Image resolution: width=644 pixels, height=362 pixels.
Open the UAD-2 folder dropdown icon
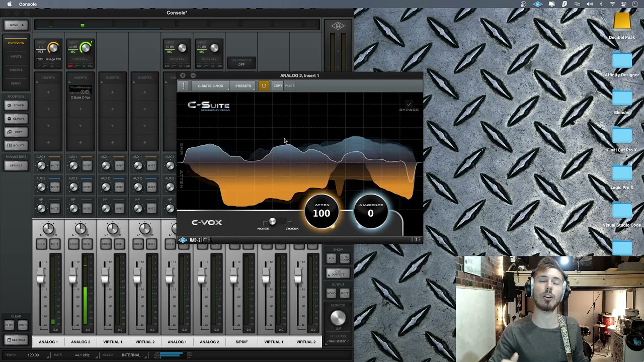205,240
